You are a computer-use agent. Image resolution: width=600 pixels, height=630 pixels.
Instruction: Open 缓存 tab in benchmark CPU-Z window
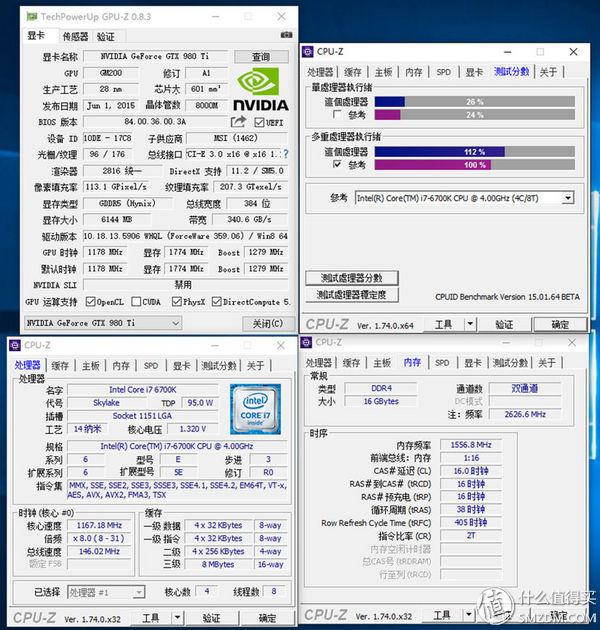point(353,72)
